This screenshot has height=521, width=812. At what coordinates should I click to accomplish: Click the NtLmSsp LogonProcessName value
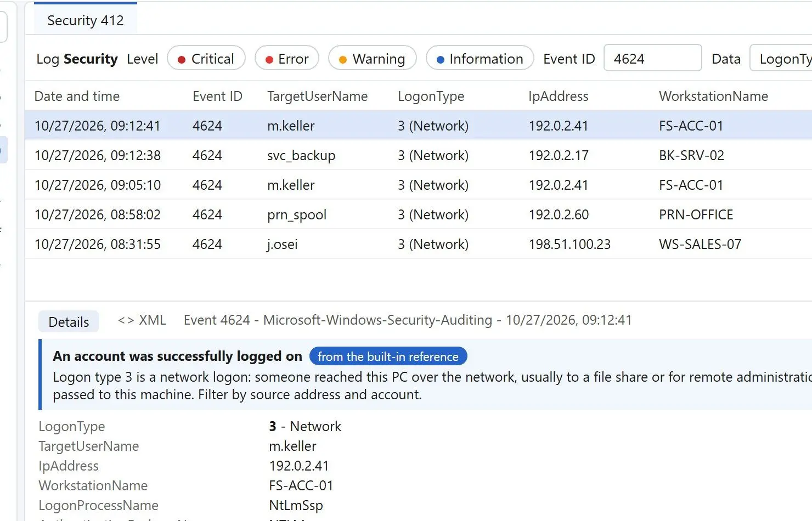click(296, 505)
